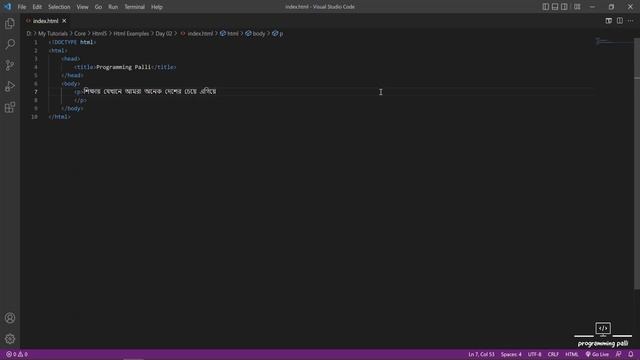This screenshot has height=360, width=640.
Task: Open the Terminal menu
Action: [x=135, y=7]
